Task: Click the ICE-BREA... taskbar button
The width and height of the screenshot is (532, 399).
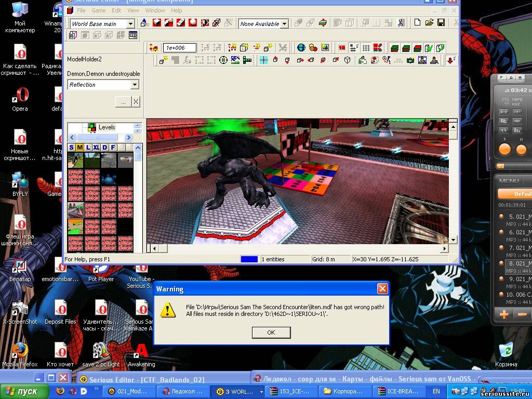Action: click(400, 392)
